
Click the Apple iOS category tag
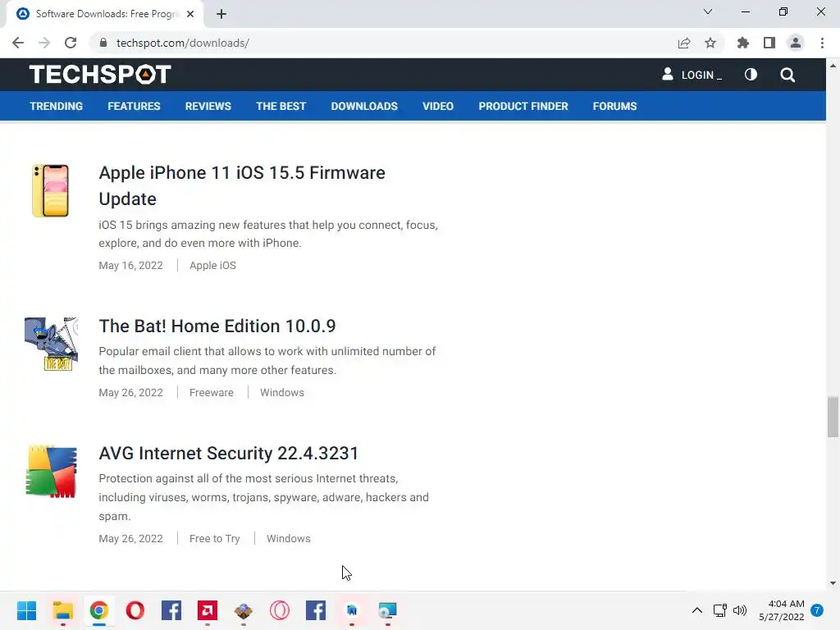[212, 265]
